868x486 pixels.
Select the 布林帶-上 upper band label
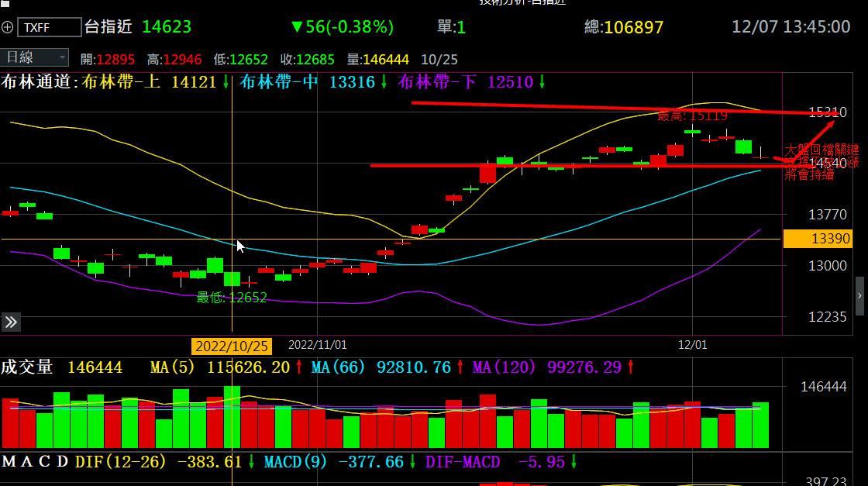(121, 81)
